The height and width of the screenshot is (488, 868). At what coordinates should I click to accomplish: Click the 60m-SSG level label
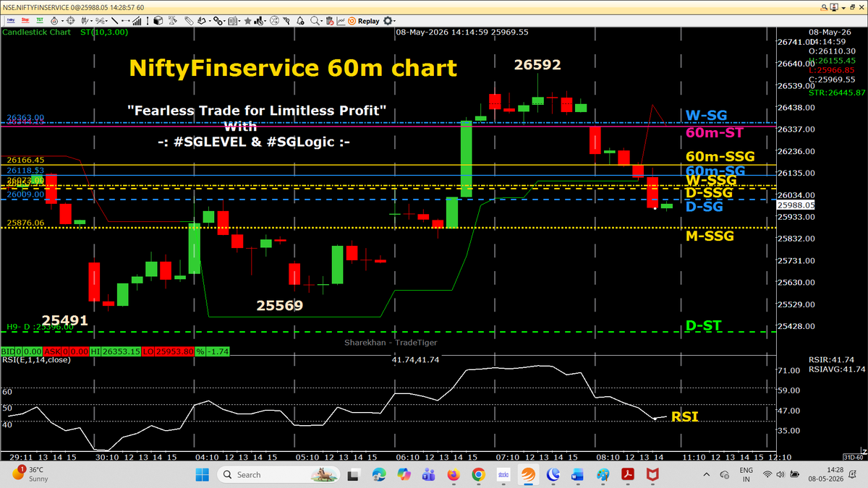[720, 156]
